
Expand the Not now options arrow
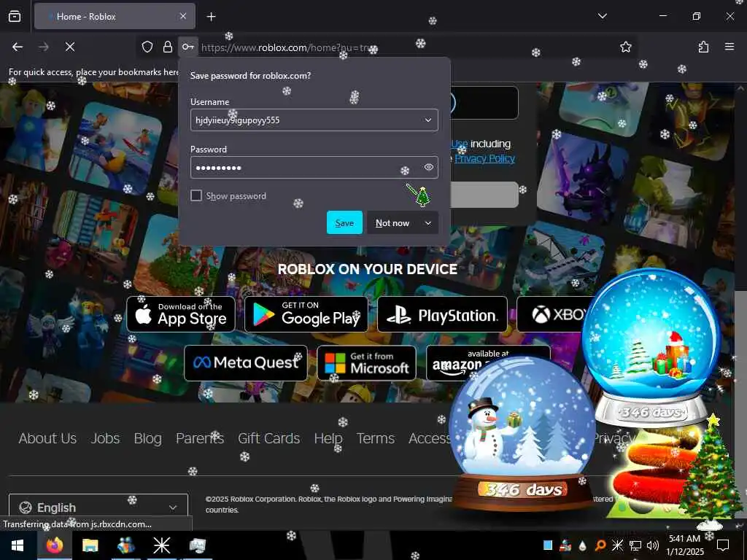[x=427, y=223]
